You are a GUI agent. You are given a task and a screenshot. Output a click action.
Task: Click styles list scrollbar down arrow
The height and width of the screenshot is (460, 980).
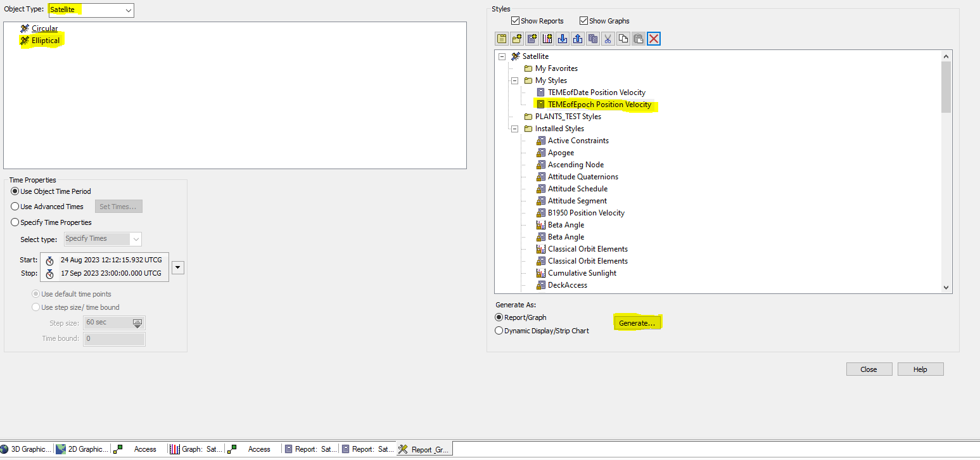[946, 288]
